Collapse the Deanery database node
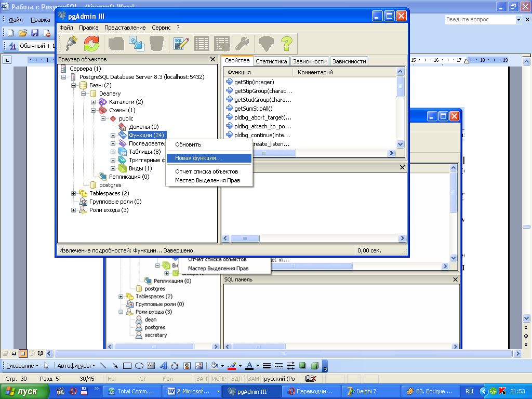The width and height of the screenshot is (532, 399). [83, 94]
